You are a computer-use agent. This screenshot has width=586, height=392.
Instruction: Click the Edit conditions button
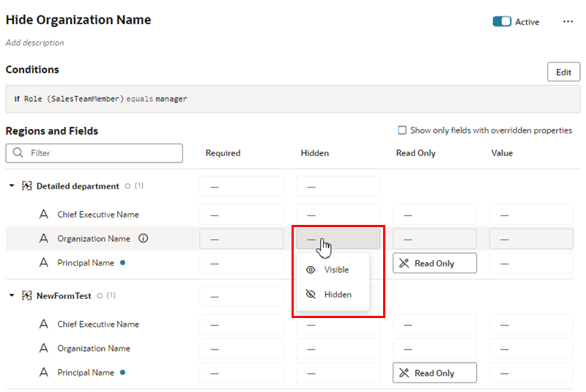[563, 72]
